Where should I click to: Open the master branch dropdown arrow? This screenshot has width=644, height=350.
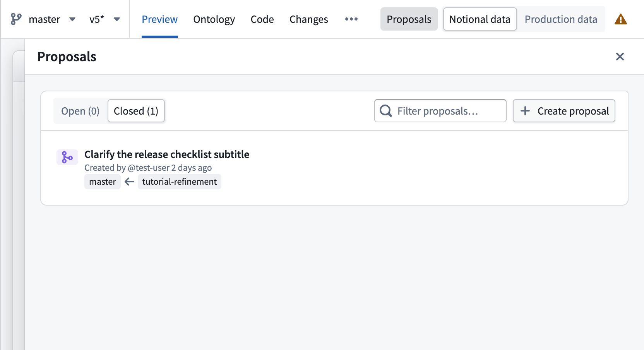[72, 19]
